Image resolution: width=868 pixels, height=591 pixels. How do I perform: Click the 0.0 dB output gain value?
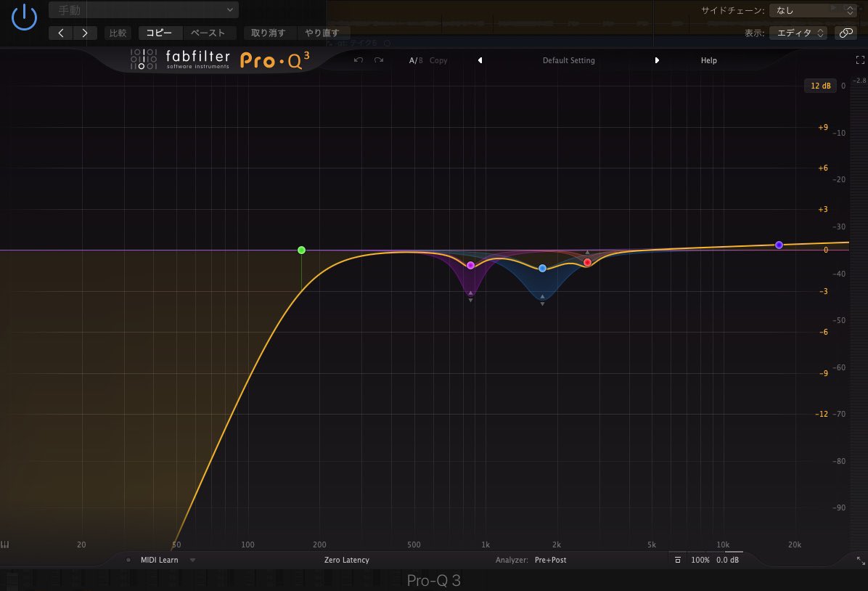727,560
